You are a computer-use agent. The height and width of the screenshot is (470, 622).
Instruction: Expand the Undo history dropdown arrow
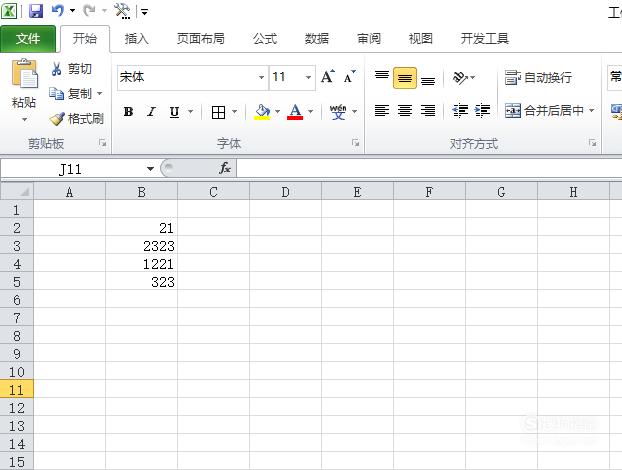click(x=72, y=11)
